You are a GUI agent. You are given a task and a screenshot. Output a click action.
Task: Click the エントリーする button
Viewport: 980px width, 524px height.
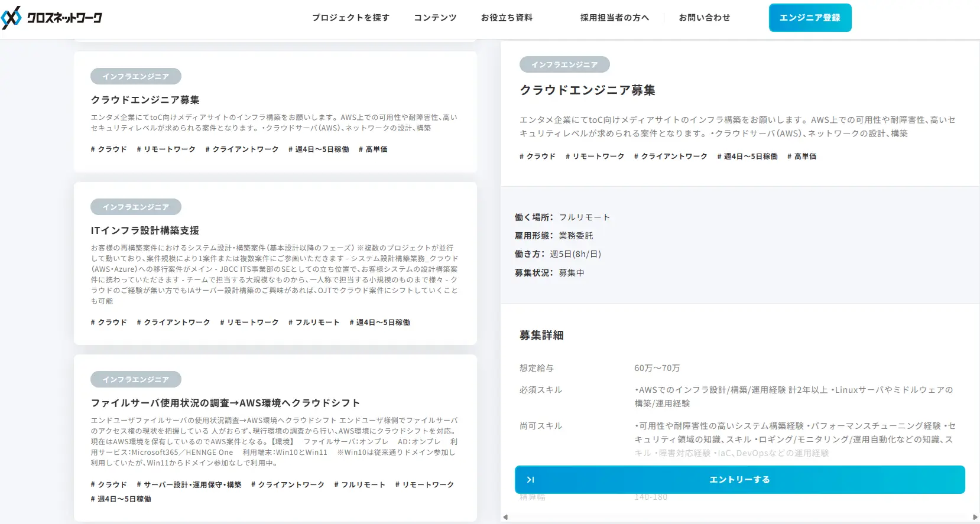(739, 480)
